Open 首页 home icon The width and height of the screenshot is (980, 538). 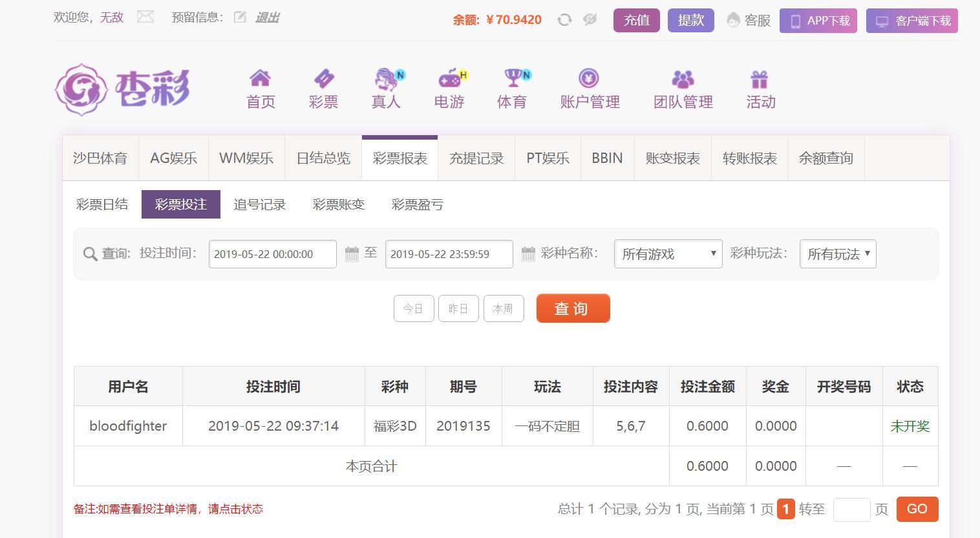click(x=261, y=78)
